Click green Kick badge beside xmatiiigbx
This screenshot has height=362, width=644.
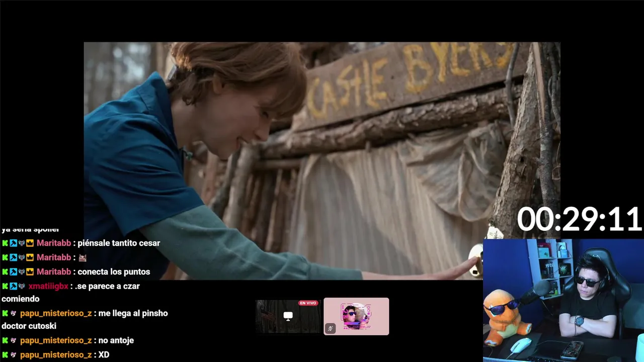[5, 286]
